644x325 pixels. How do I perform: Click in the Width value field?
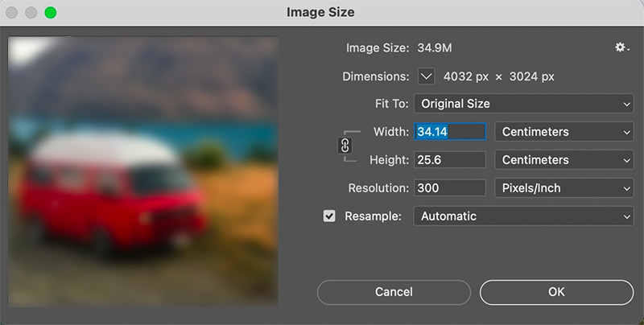click(449, 132)
